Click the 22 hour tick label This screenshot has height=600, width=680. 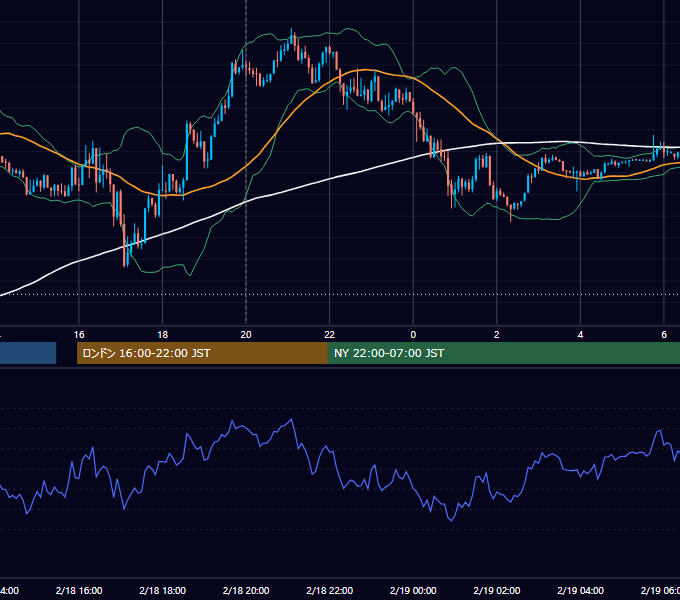[x=330, y=335]
